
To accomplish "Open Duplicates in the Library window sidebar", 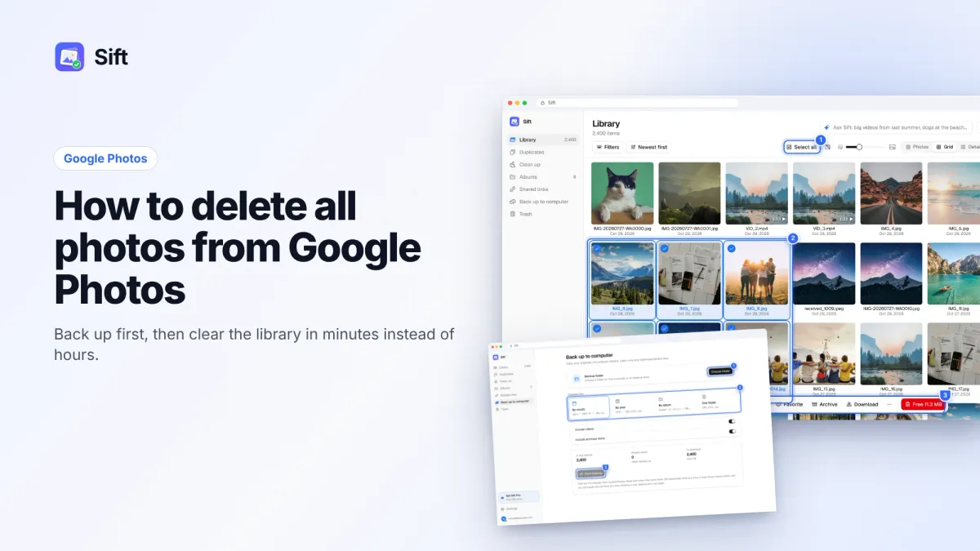I will click(x=542, y=152).
